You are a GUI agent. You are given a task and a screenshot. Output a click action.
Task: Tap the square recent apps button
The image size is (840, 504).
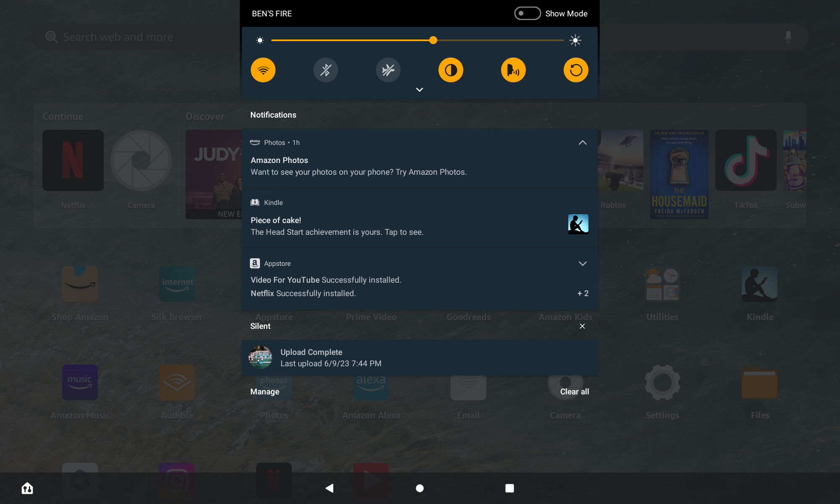tap(509, 488)
